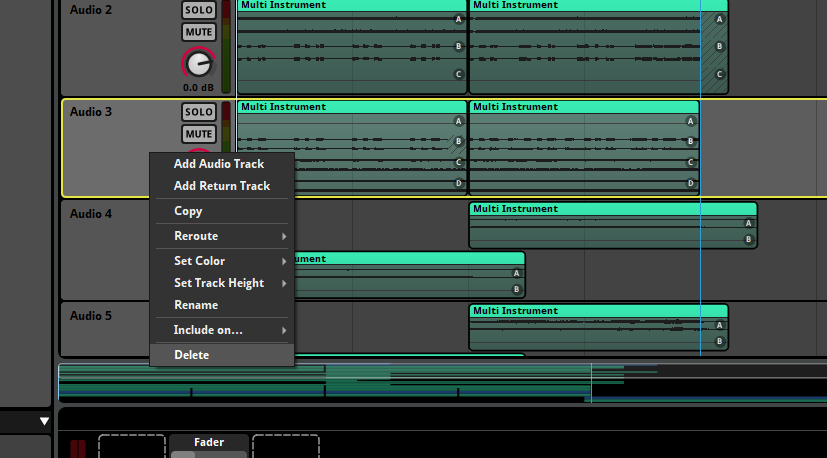
Task: Select lane A marker in Audio 5 clip
Action: 719,326
